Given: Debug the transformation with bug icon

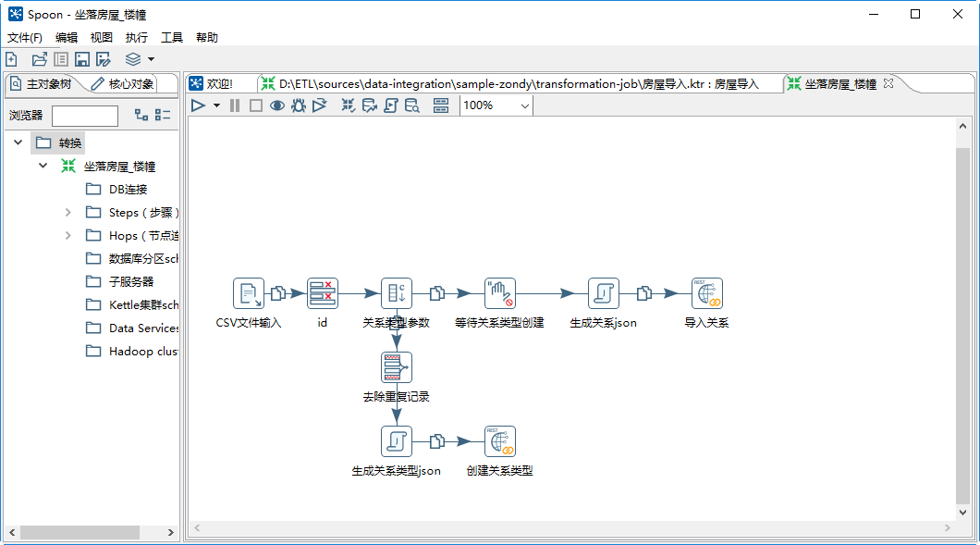Looking at the screenshot, I should tap(299, 105).
